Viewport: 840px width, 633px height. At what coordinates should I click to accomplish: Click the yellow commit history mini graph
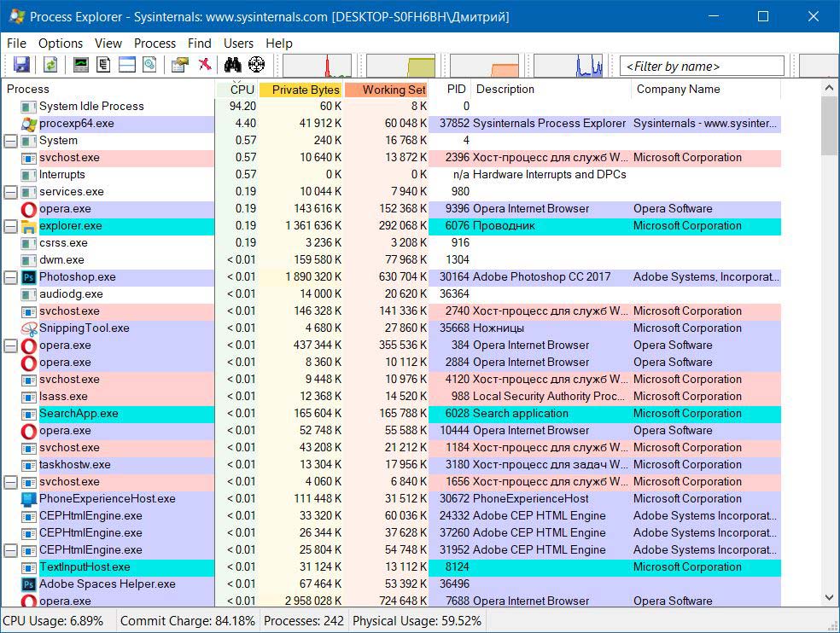tap(400, 66)
